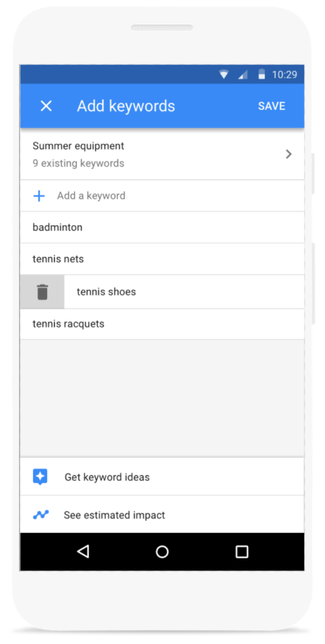Delete tennis shoes with trash icon
Viewport: 325px width, 644px height.
click(43, 292)
